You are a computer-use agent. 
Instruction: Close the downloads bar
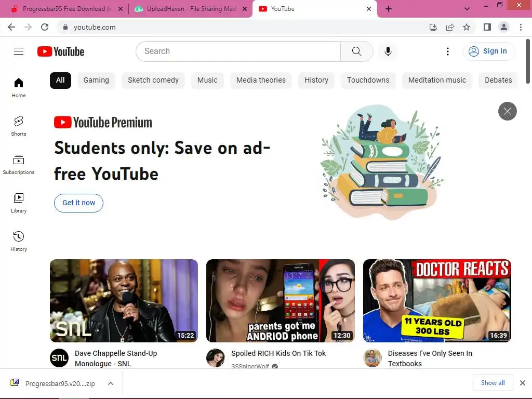(x=523, y=383)
